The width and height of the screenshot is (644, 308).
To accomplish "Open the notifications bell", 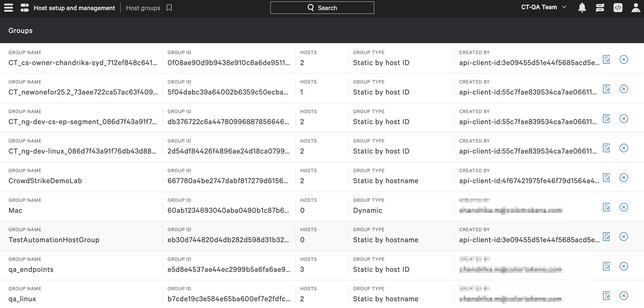I will coord(582,7).
